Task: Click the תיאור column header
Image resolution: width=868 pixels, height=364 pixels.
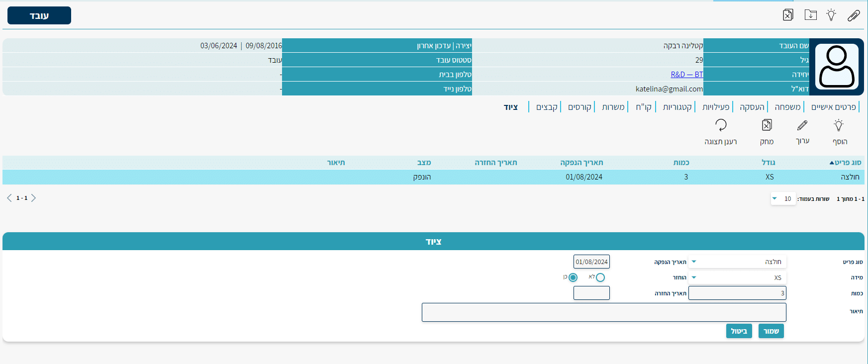Action: click(336, 163)
